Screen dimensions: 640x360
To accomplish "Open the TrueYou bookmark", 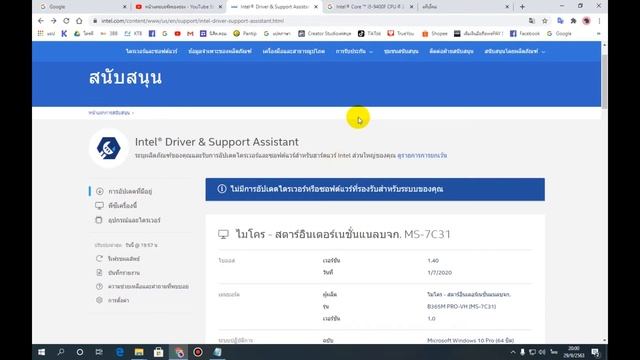I will [400, 33].
